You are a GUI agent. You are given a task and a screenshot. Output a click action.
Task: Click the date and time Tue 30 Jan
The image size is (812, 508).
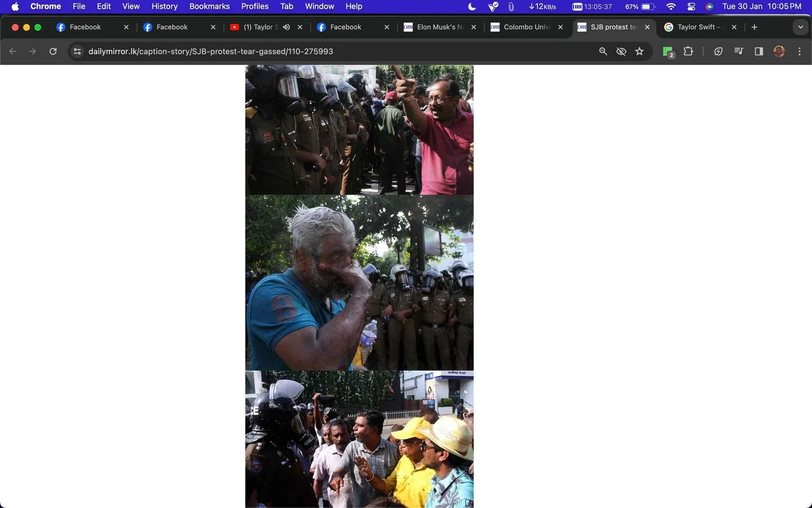point(762,6)
